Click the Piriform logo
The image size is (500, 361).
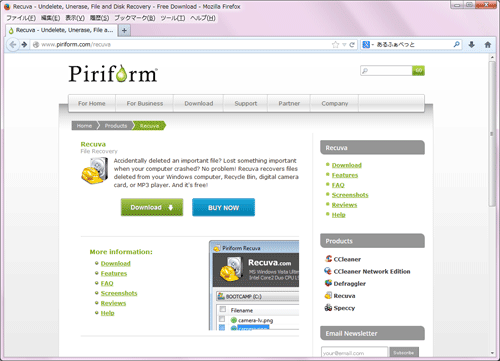click(x=113, y=73)
